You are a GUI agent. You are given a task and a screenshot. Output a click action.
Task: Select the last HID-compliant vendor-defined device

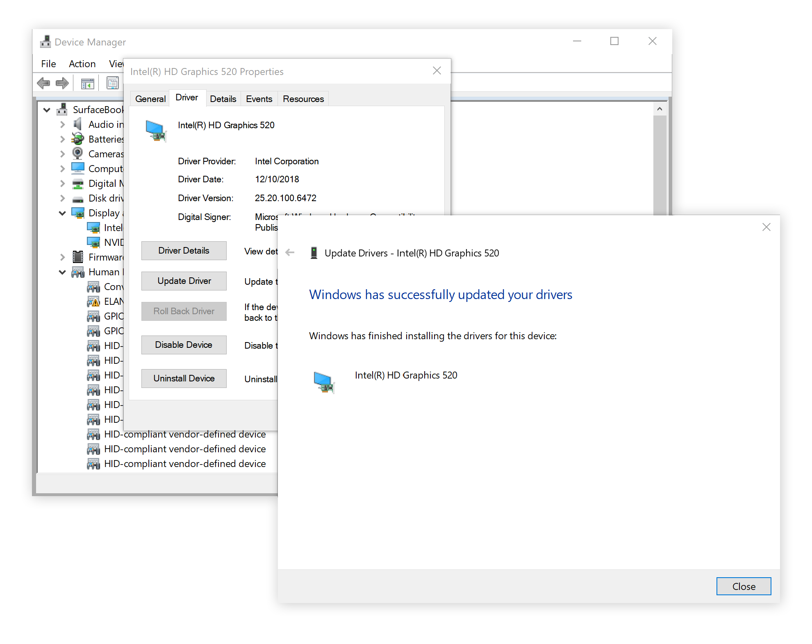click(177, 464)
